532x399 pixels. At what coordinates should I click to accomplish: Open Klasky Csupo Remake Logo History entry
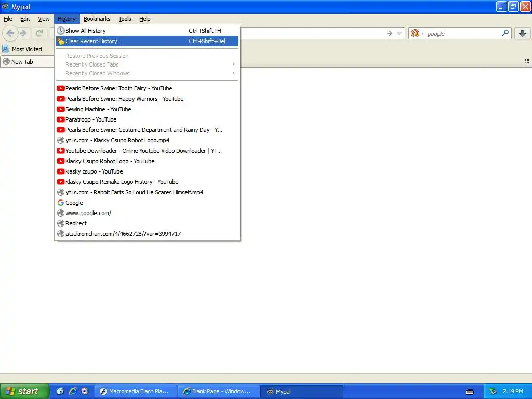tap(147, 182)
